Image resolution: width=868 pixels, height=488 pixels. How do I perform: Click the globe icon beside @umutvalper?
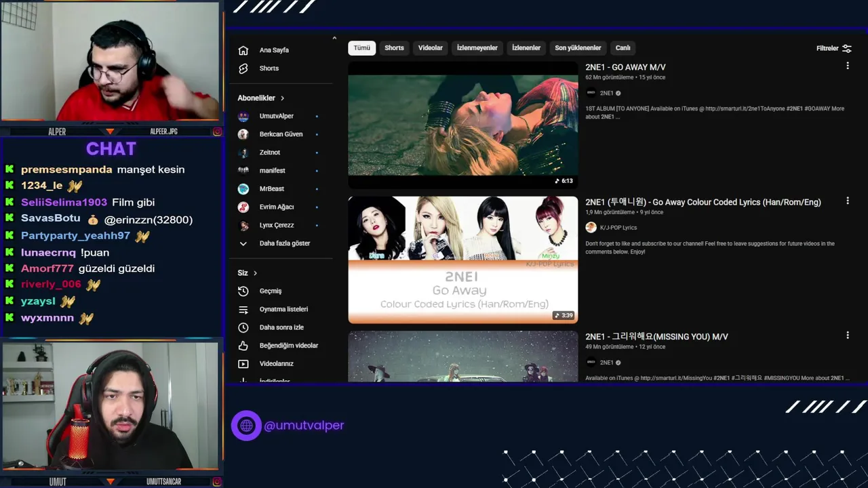click(246, 426)
